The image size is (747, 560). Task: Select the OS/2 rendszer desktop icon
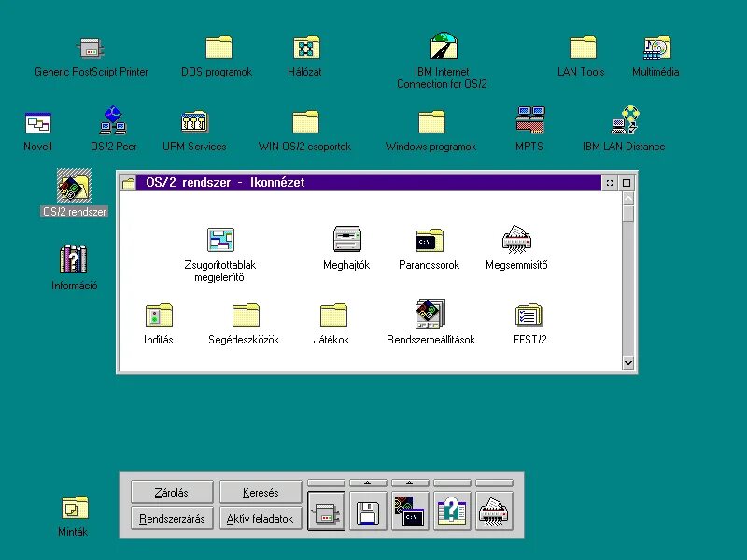point(74,185)
